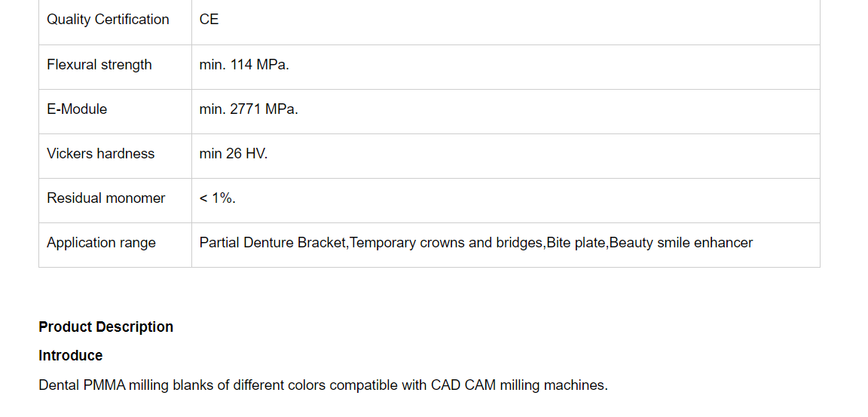Click the Introduce subheading

coord(71,355)
